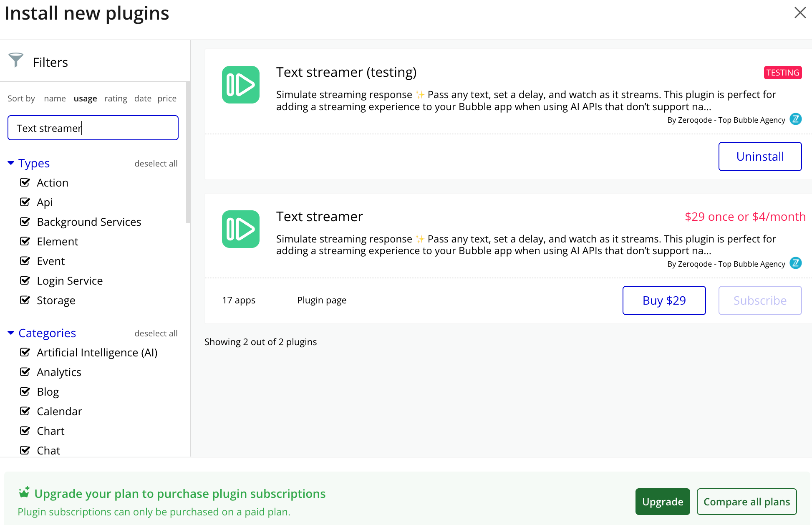Click author text on Text streamer (testing)

coord(726,120)
